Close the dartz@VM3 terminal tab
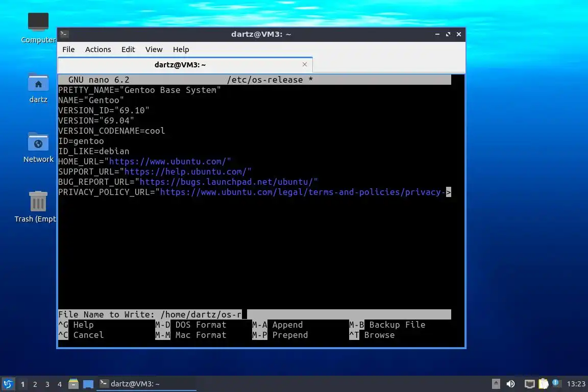588x392 pixels. [305, 64]
